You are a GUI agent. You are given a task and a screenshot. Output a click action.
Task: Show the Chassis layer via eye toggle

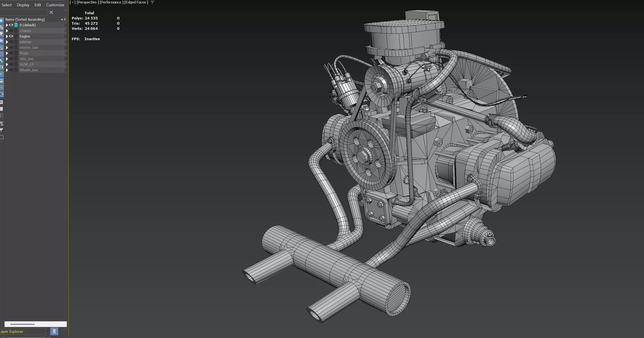(x=11, y=31)
